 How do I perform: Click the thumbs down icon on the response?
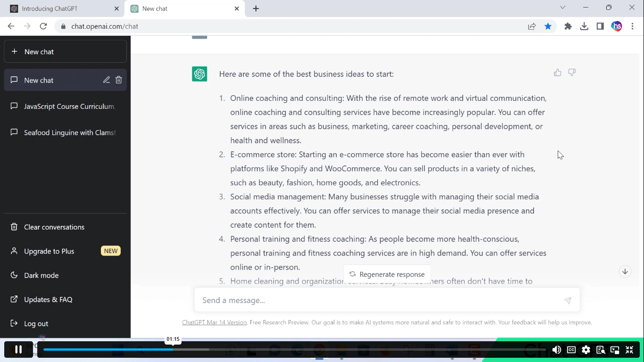point(572,73)
